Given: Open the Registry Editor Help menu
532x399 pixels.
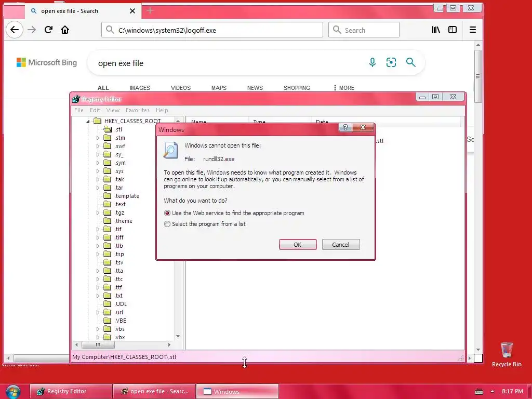Looking at the screenshot, I should [x=162, y=110].
